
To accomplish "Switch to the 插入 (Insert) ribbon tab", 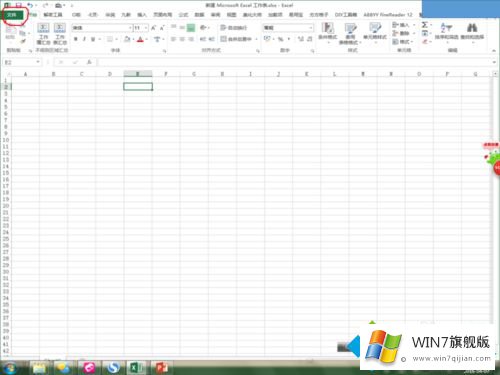I will point(142,15).
